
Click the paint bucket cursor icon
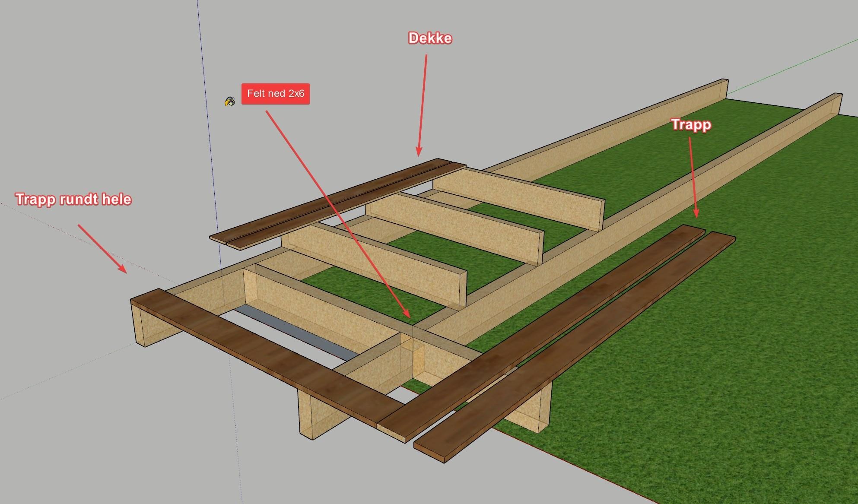[229, 101]
